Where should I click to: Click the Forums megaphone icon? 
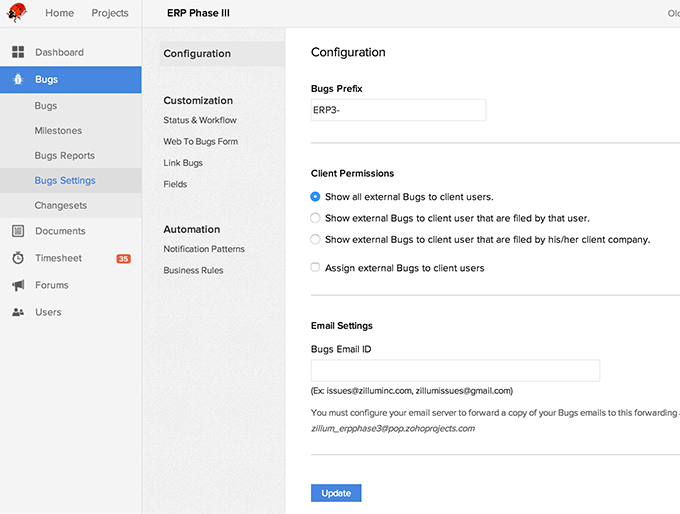(x=18, y=285)
